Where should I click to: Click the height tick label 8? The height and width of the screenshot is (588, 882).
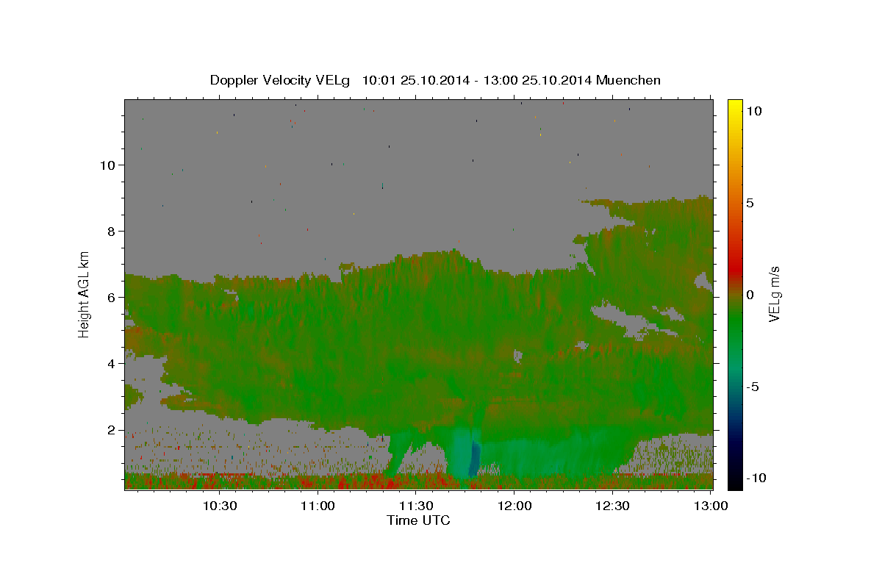(112, 232)
